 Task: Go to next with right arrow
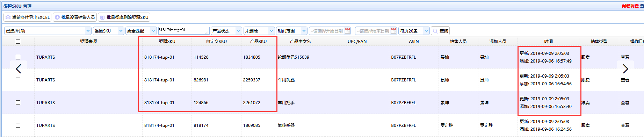click(x=625, y=69)
